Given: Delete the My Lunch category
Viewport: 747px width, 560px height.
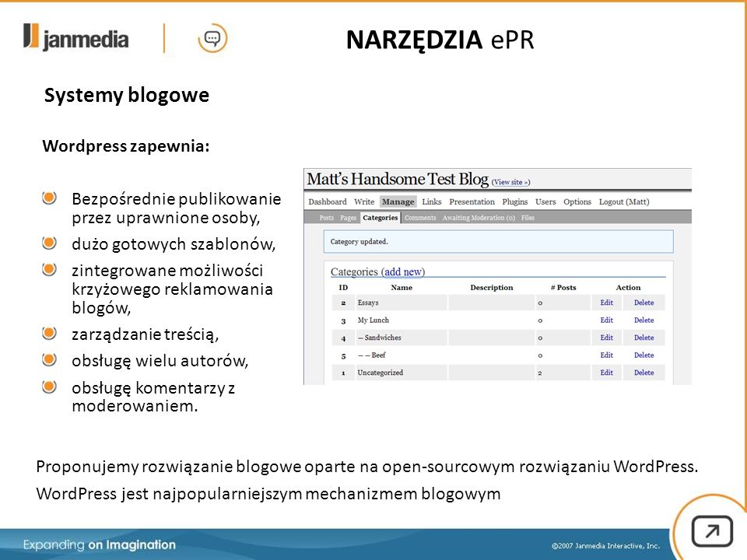Looking at the screenshot, I should 644,320.
